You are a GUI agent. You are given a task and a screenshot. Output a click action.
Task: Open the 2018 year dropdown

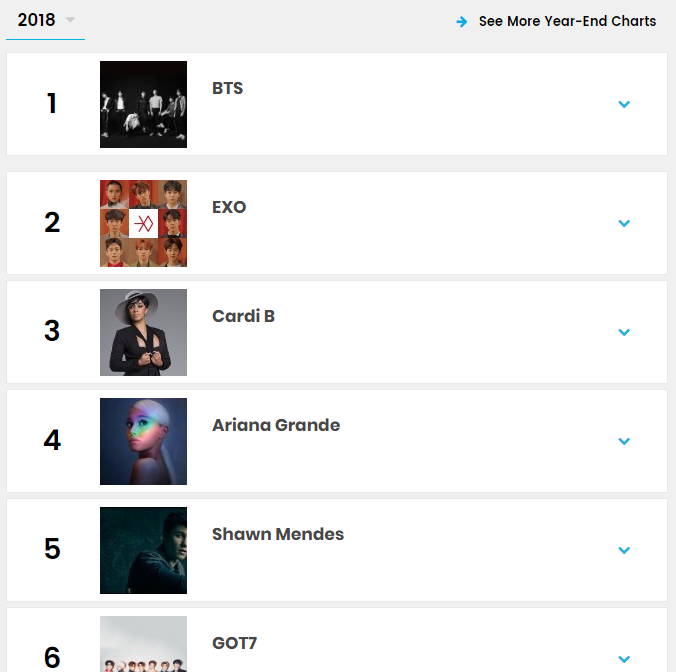45,21
